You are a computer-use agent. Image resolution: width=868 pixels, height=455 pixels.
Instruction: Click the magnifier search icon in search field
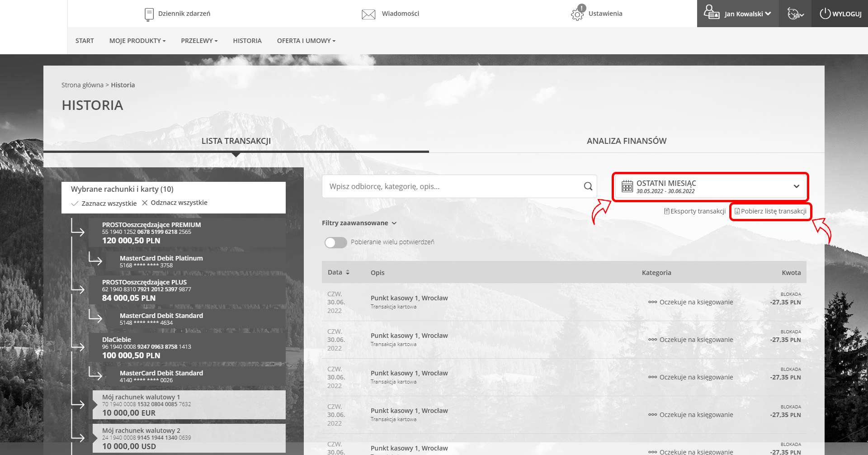pyautogui.click(x=588, y=186)
